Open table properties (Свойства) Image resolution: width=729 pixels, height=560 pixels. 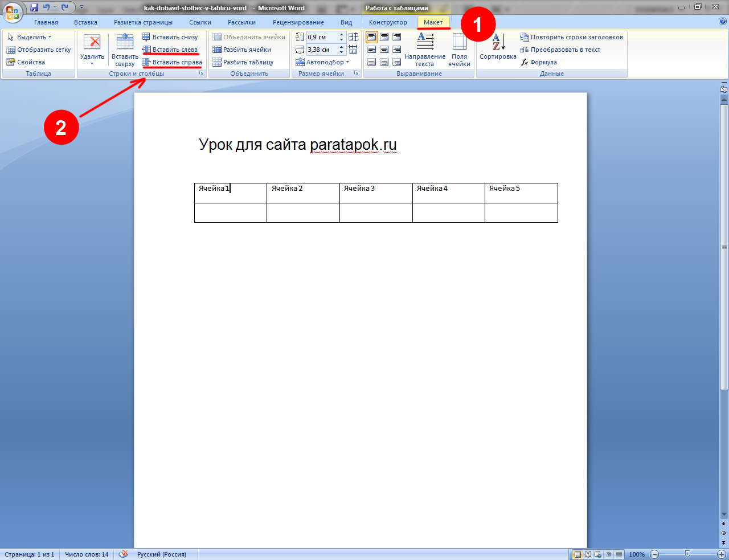(26, 62)
